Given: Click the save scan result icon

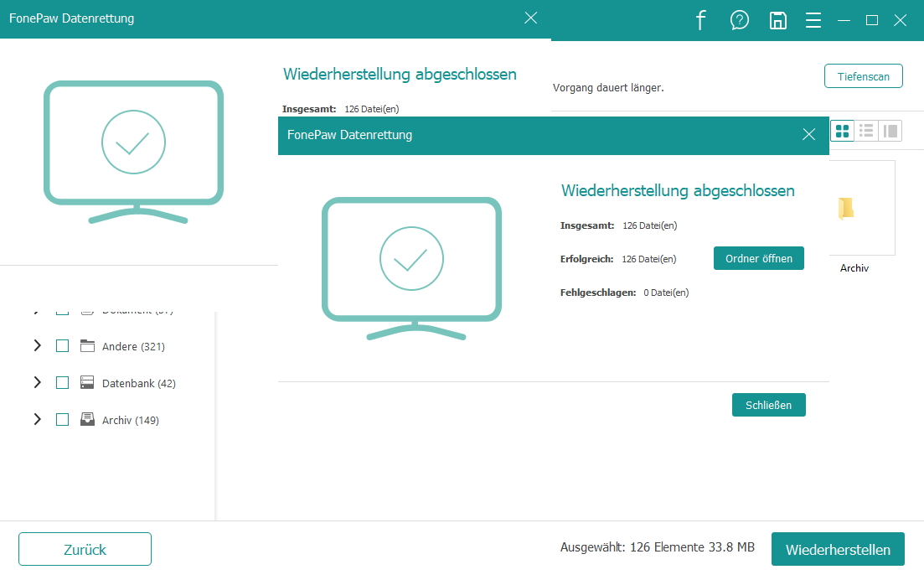Looking at the screenshot, I should [x=778, y=20].
